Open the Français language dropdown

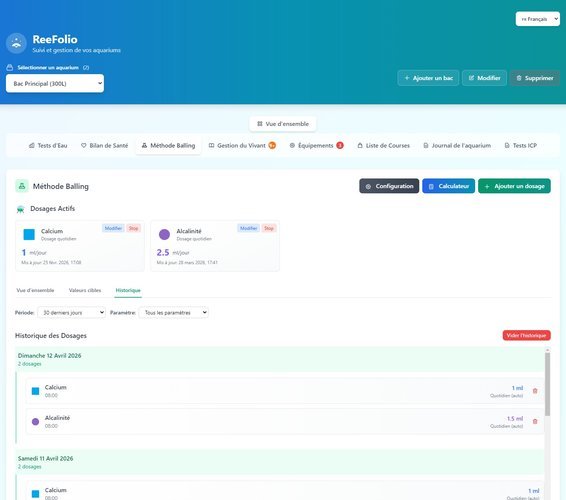coord(537,19)
